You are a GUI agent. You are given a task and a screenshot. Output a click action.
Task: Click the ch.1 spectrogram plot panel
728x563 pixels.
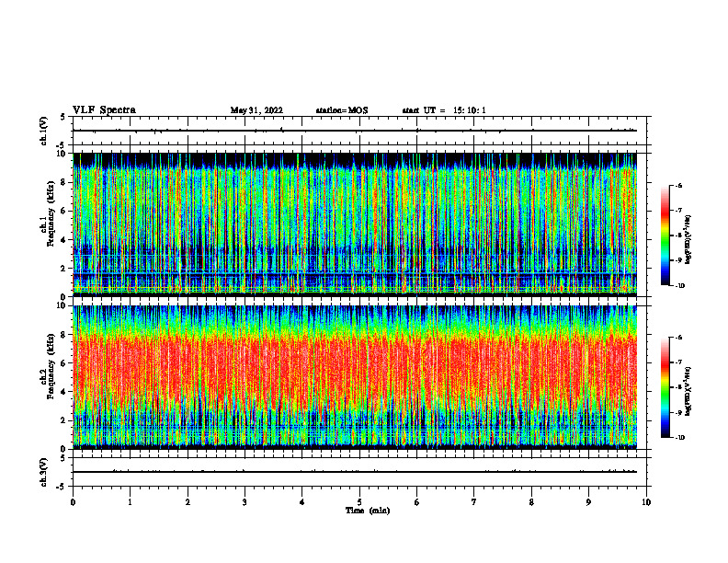click(x=355, y=224)
